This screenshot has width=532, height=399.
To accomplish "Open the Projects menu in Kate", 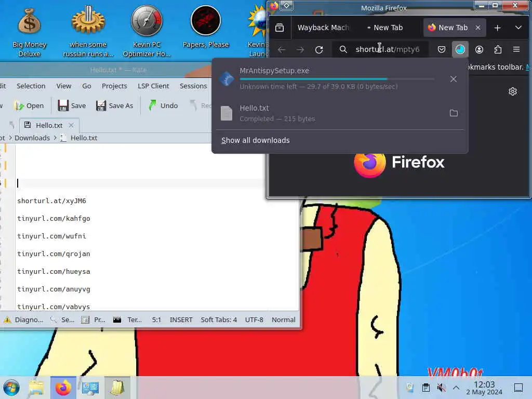I will 114,86.
